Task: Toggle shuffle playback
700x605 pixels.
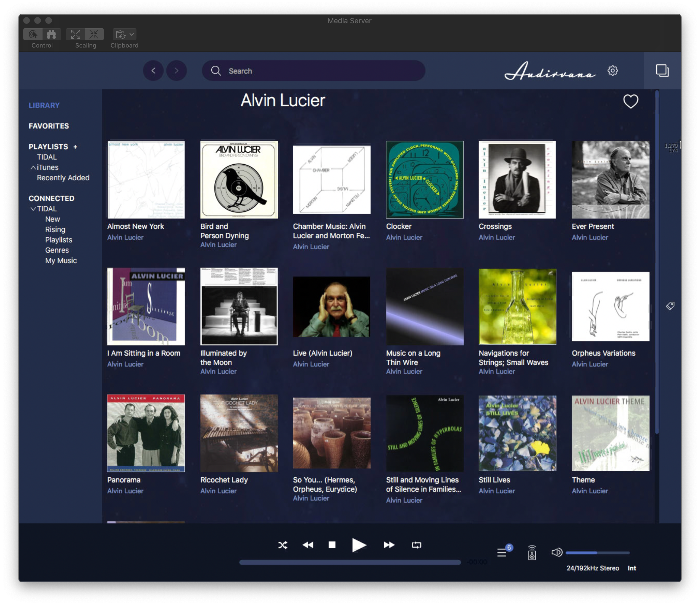Action: 283,544
